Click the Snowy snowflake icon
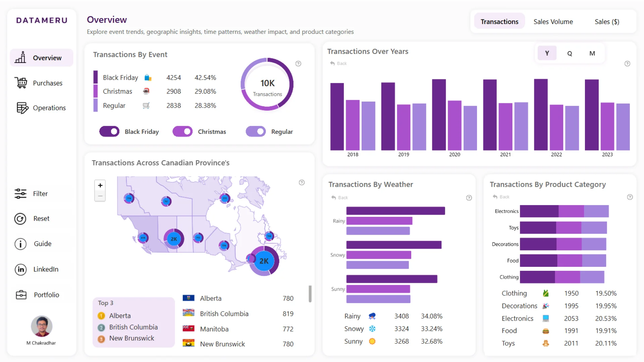This screenshot has height=362, width=644. [372, 329]
